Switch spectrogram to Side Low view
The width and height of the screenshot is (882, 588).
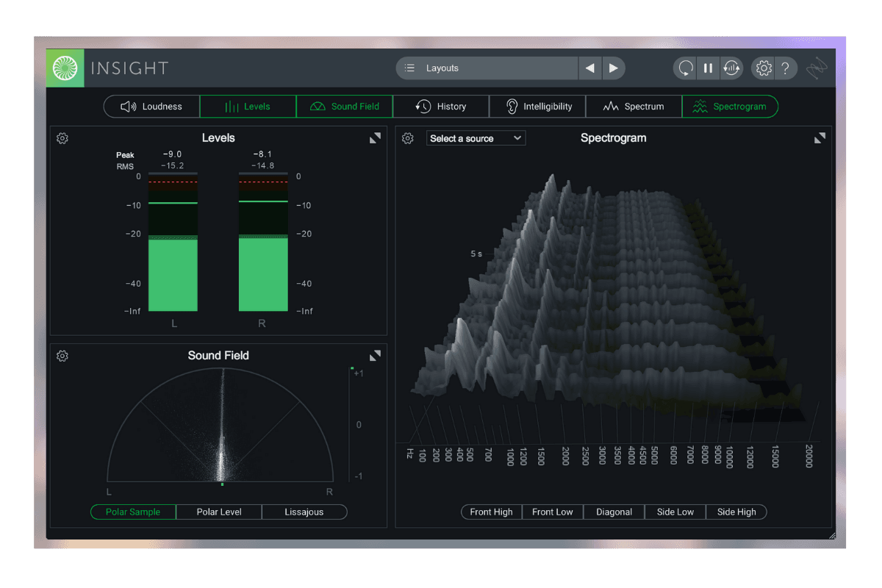(x=675, y=512)
